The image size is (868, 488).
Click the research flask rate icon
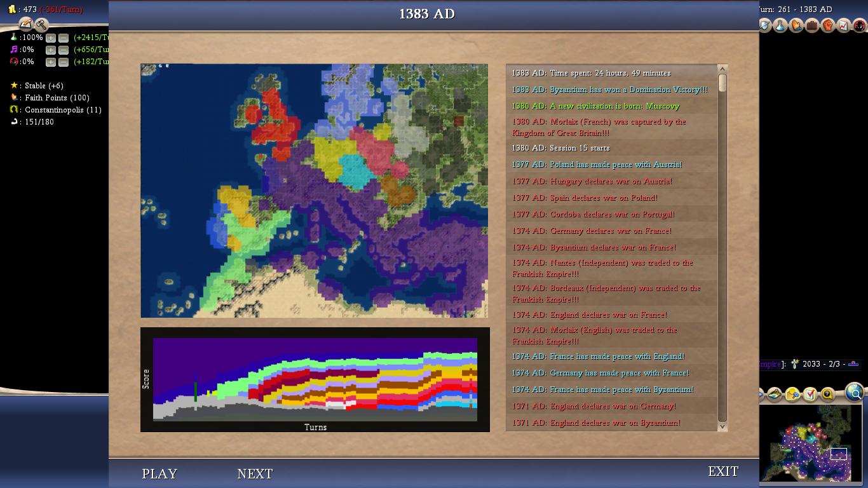pyautogui.click(x=14, y=37)
